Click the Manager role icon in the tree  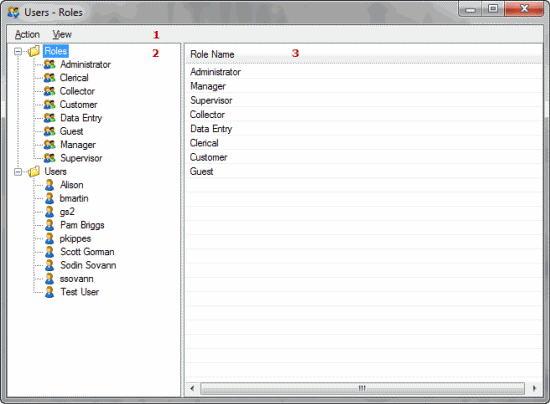[x=50, y=144]
